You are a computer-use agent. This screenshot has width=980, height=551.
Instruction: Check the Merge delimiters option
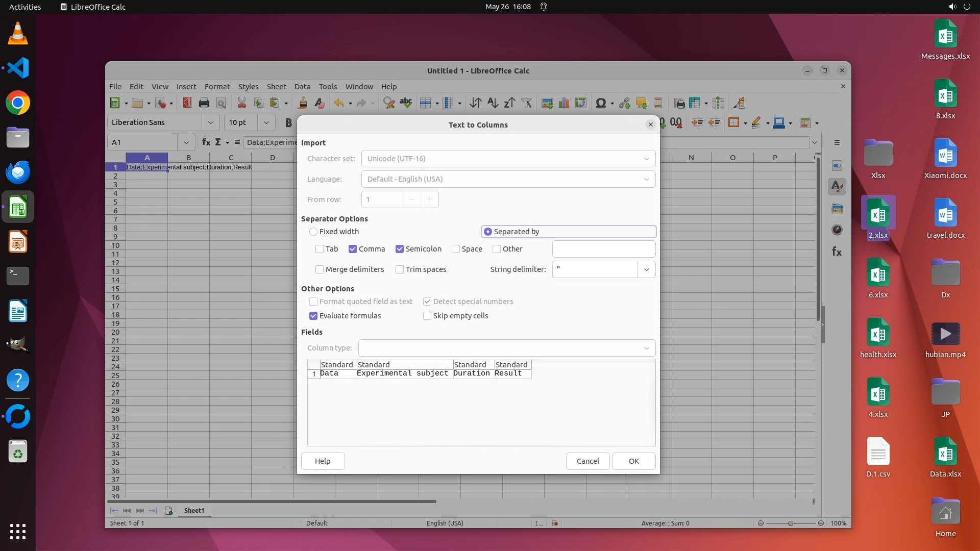tap(320, 269)
